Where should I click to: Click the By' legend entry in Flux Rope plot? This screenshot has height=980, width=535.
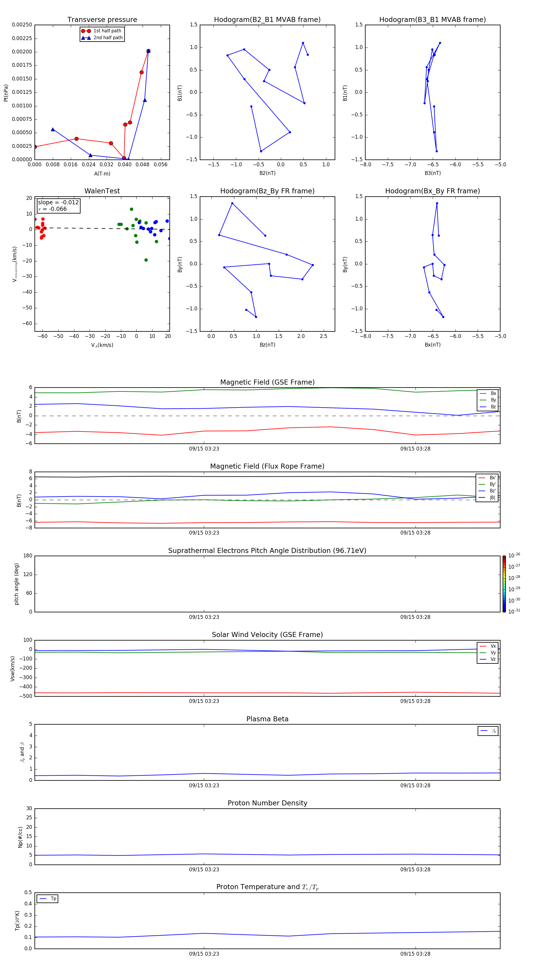point(487,484)
